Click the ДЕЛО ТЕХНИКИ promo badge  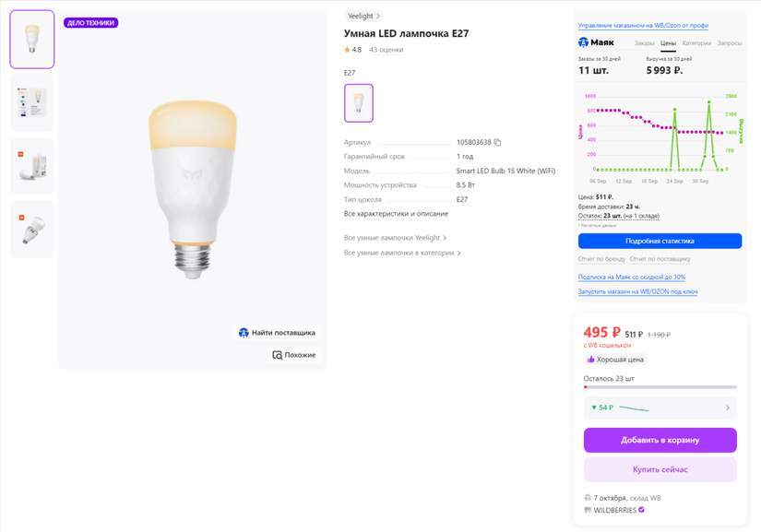pyautogui.click(x=91, y=23)
